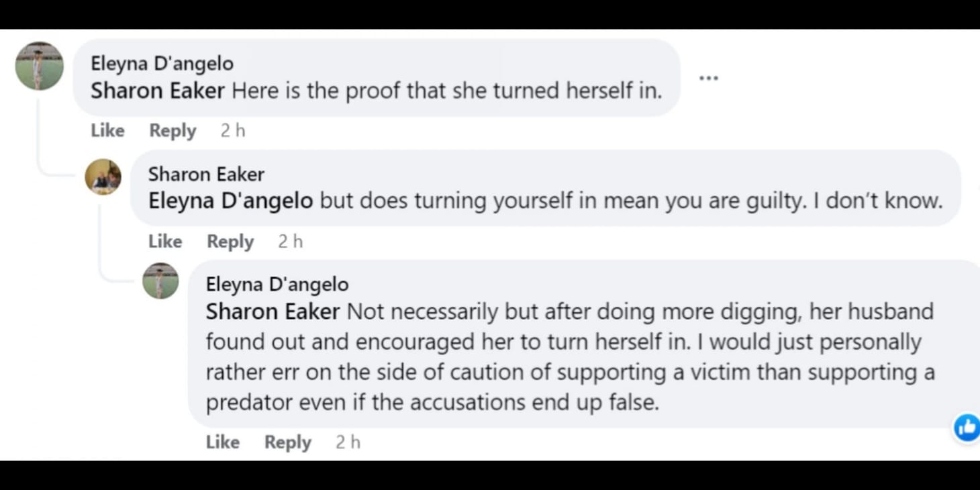The width and height of the screenshot is (980, 490).
Task: Reply to the comment about err on caution
Action: tap(288, 442)
